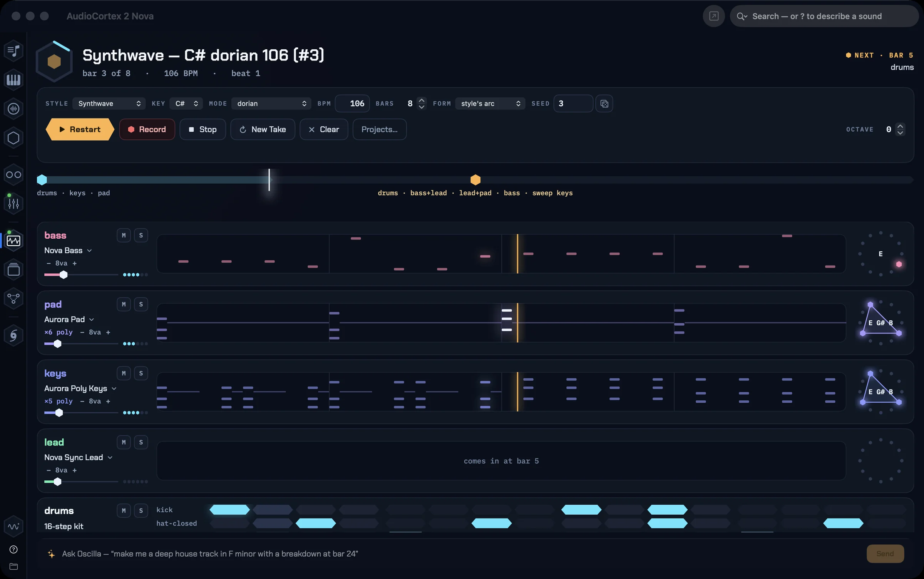This screenshot has height=579, width=924.
Task: Adjust the keys volume slider handle
Action: click(59, 413)
